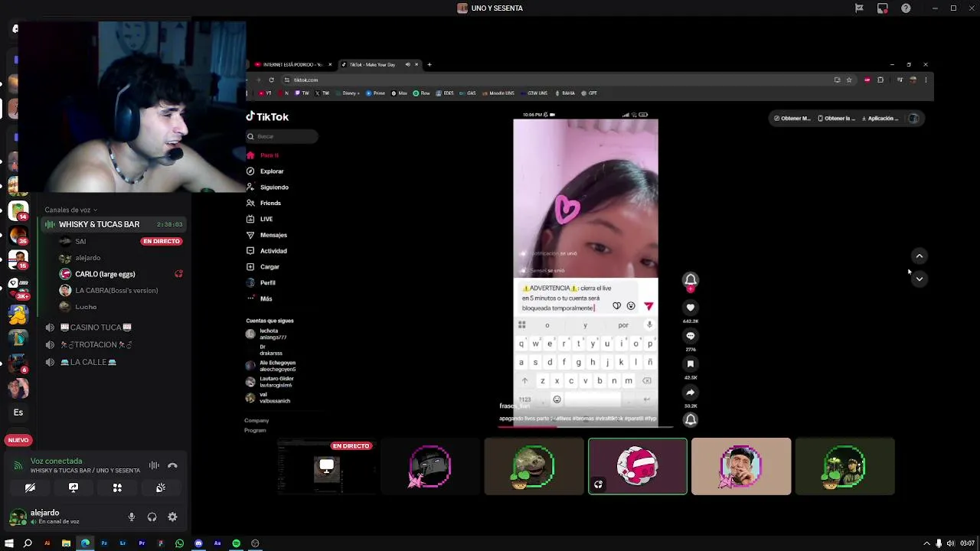980x551 pixels.
Task: Start a Discord activity
Action: tap(117, 487)
